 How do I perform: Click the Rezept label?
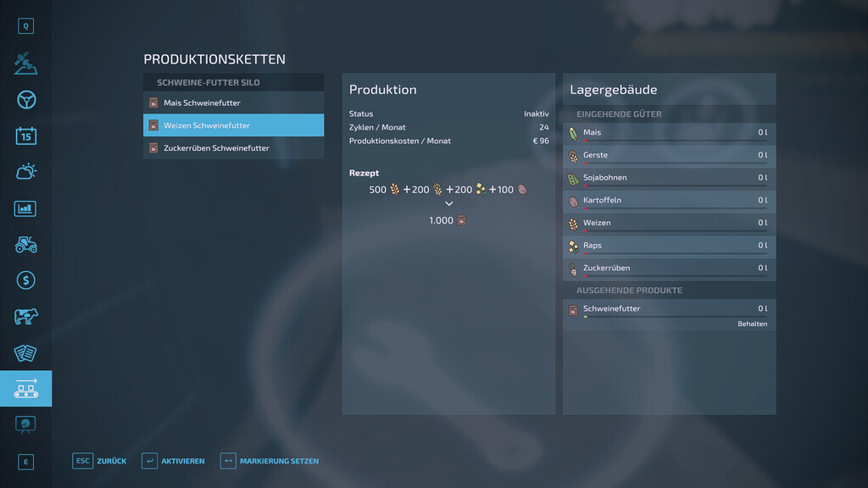pyautogui.click(x=364, y=173)
